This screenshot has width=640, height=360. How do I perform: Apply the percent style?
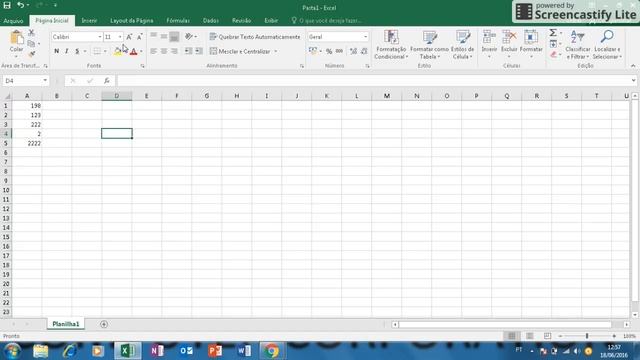(x=329, y=51)
